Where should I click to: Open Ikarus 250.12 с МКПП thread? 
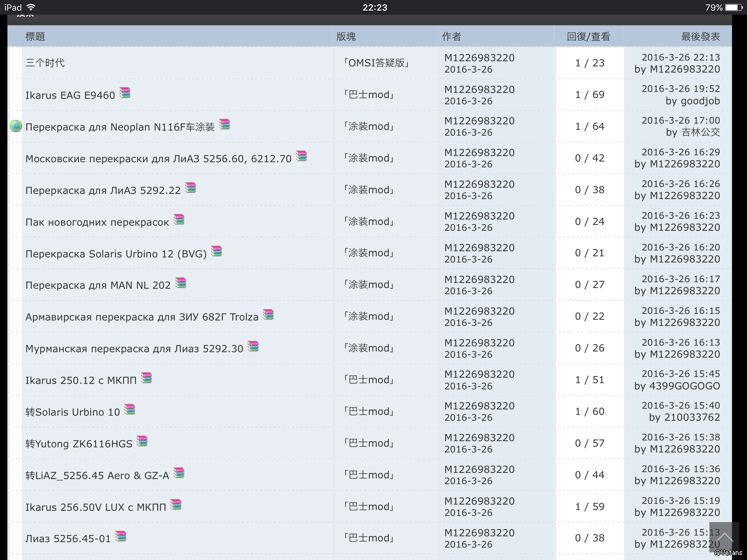pos(81,380)
